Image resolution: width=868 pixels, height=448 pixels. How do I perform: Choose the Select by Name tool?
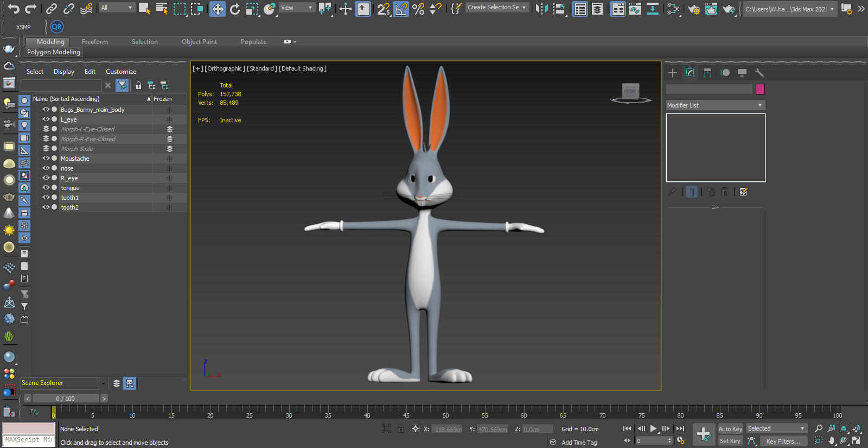(x=162, y=8)
